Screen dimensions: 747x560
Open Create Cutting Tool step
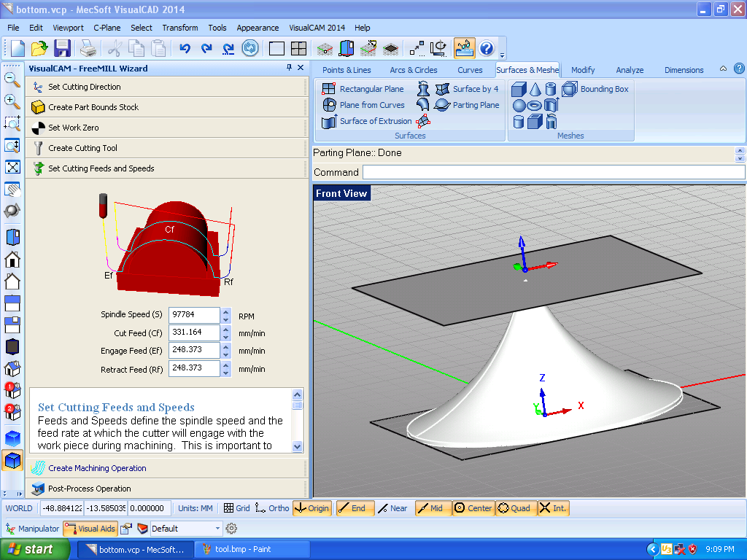click(166, 148)
